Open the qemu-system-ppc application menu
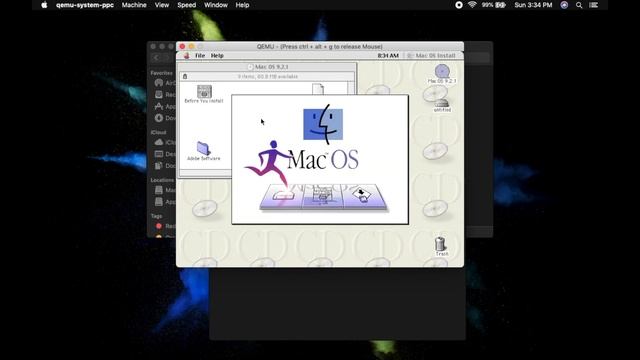 [84, 5]
